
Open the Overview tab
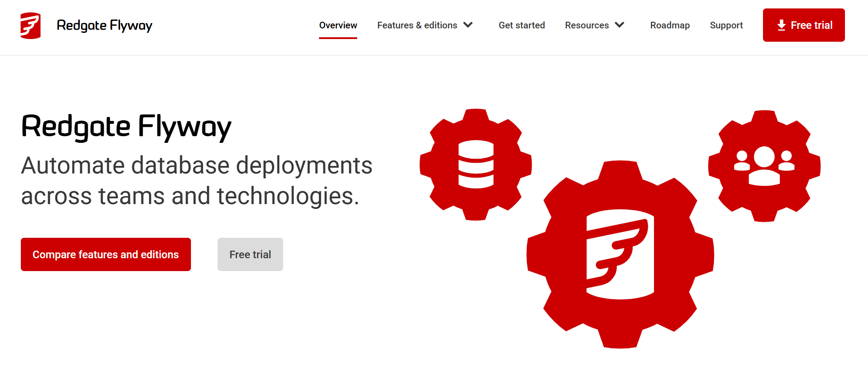(x=338, y=25)
